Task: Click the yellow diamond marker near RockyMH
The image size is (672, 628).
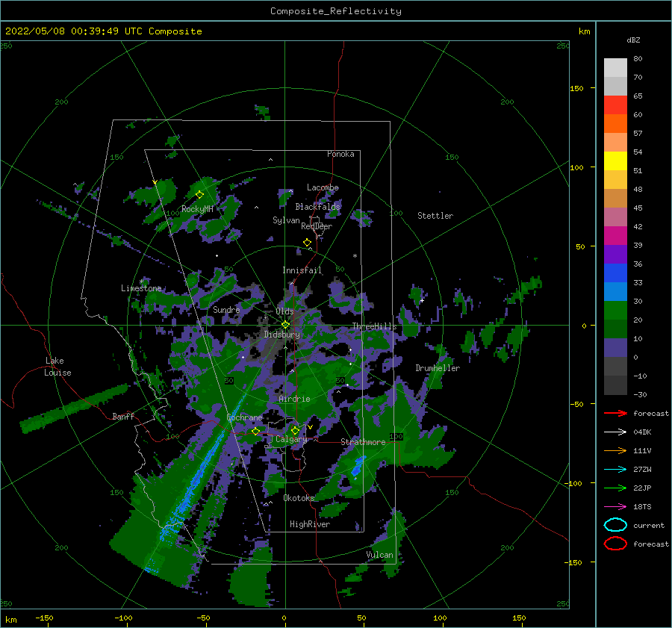Action: click(x=199, y=195)
